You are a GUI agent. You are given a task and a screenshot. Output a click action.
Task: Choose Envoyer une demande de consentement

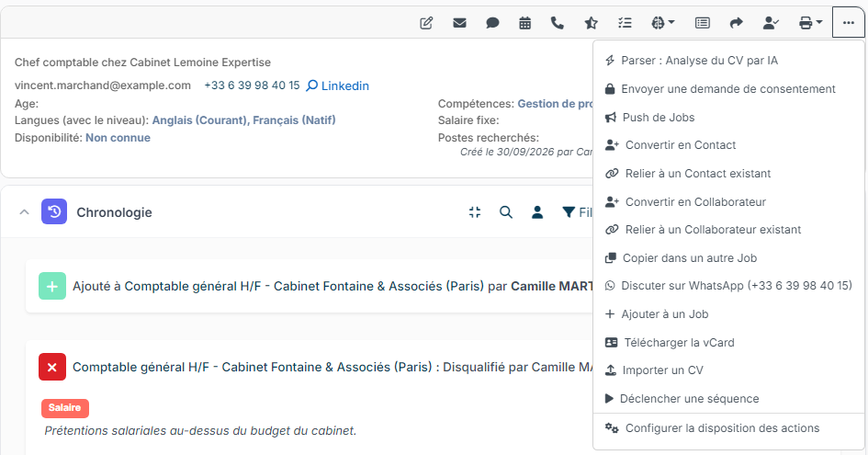[728, 88]
